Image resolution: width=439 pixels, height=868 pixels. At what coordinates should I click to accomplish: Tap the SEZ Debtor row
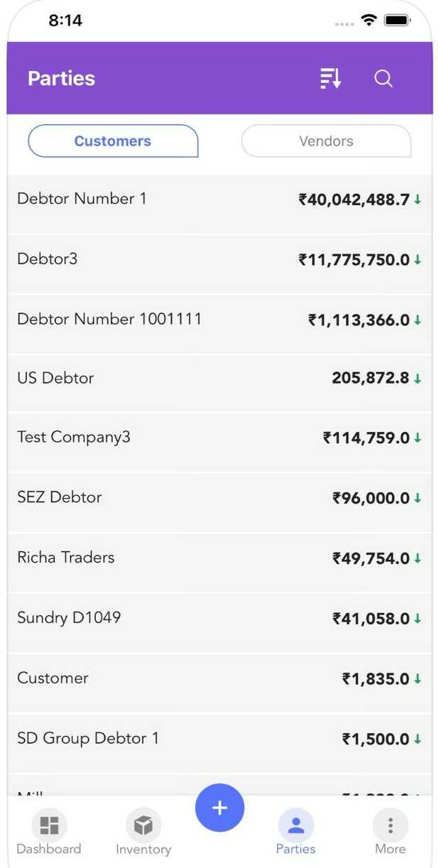point(60,497)
